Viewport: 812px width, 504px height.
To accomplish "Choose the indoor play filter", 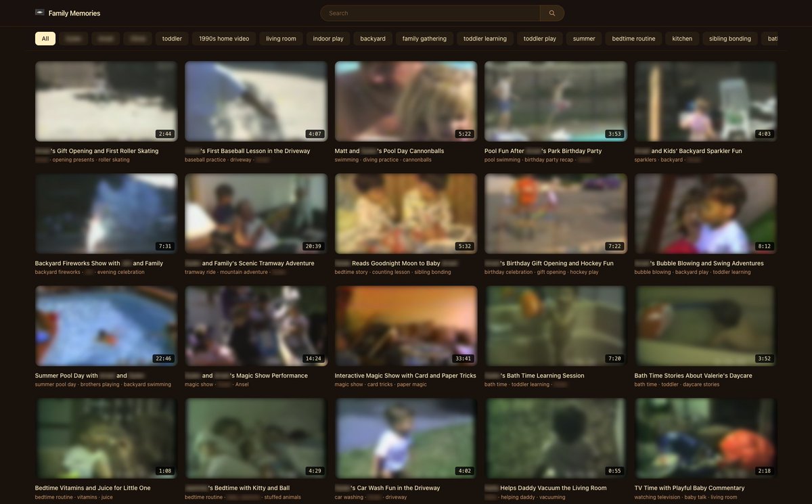I will coord(328,39).
